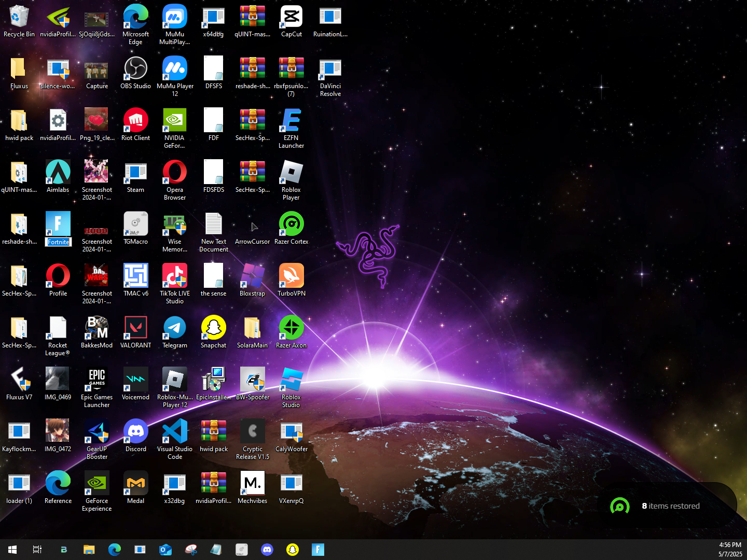Click the Png_19_cle... heart image
This screenshot has height=560, width=747.
click(97, 125)
